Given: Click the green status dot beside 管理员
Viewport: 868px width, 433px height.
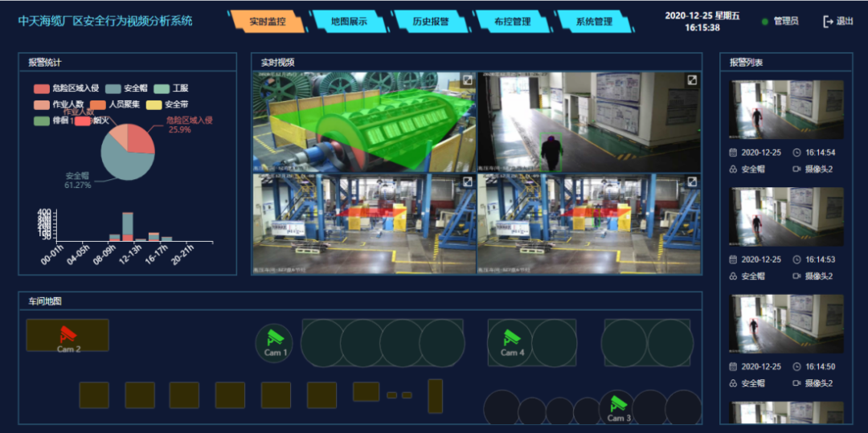Looking at the screenshot, I should pos(765,22).
